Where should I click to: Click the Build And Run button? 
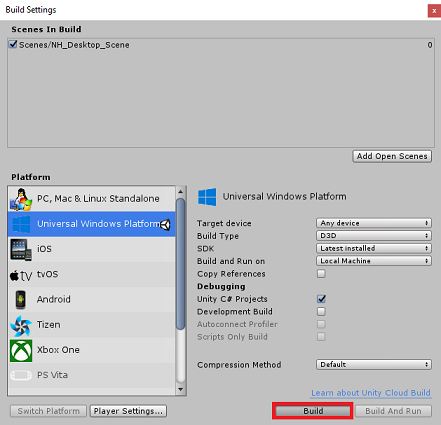[393, 411]
